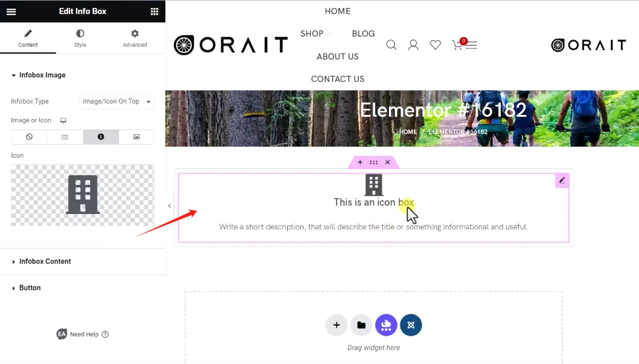Click the building icon preview thumbnail
Viewport: 639px width, 364px height.
click(x=83, y=195)
